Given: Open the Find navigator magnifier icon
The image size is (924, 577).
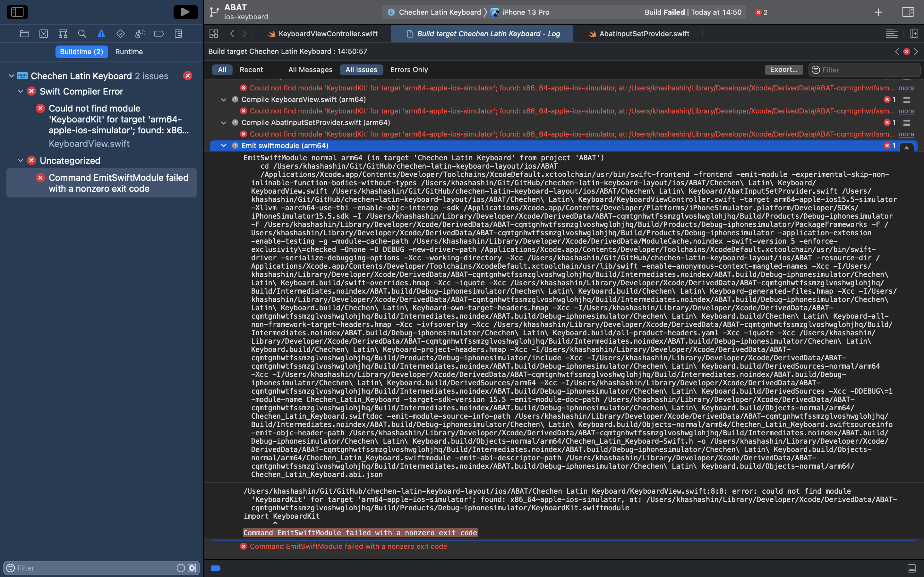Looking at the screenshot, I should 82,34.
